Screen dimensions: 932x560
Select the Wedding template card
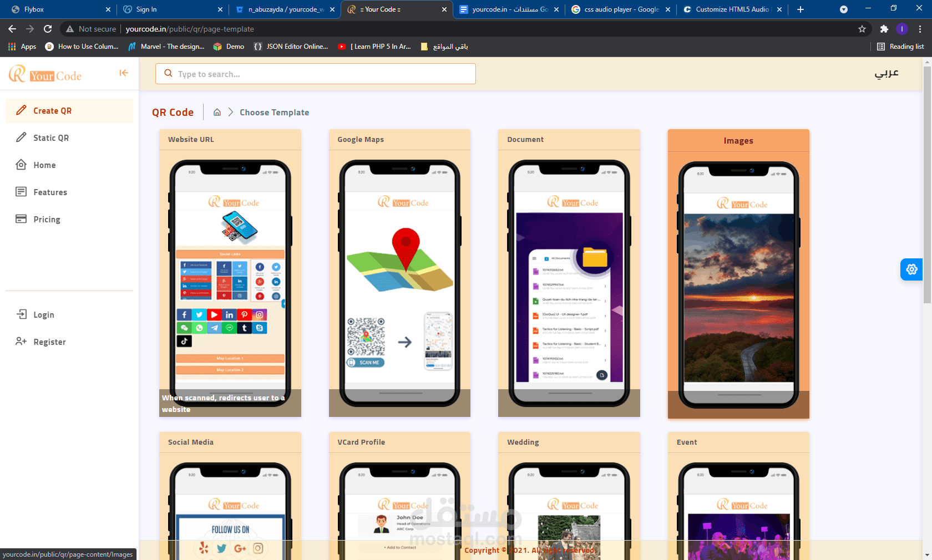point(569,496)
